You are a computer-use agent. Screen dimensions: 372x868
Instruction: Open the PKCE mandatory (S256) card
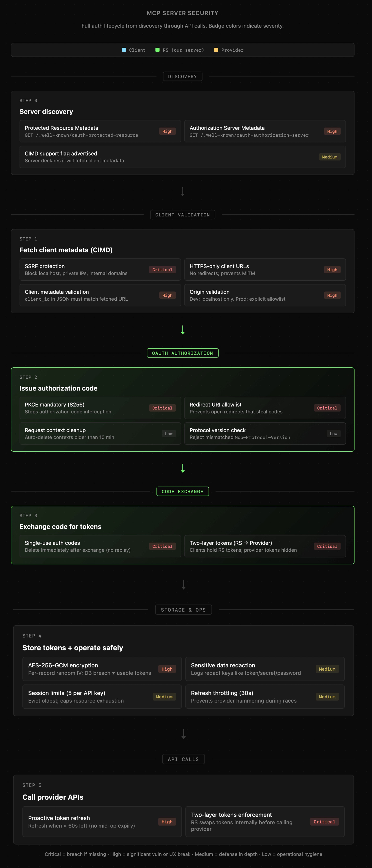point(100,408)
